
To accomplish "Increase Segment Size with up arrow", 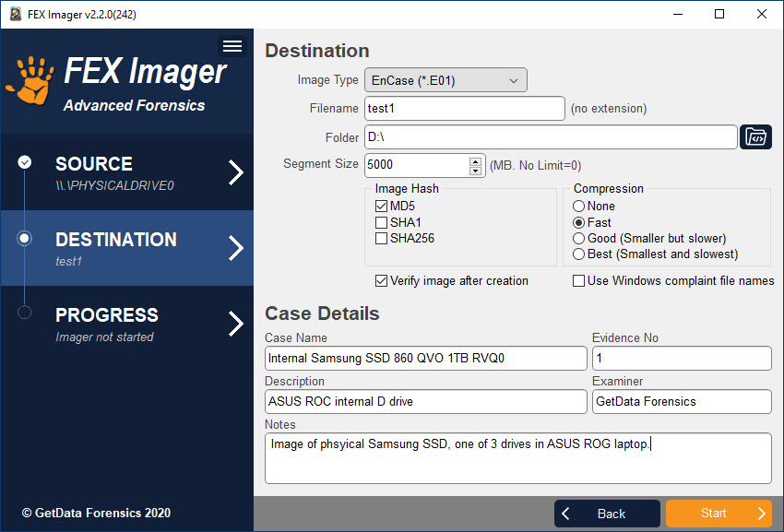I will 476,160.
